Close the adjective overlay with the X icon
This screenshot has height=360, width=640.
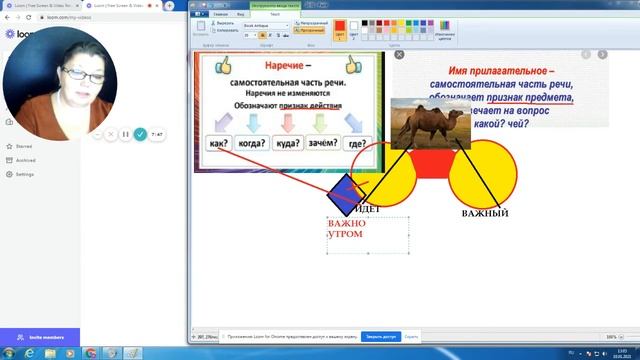(x=399, y=54)
